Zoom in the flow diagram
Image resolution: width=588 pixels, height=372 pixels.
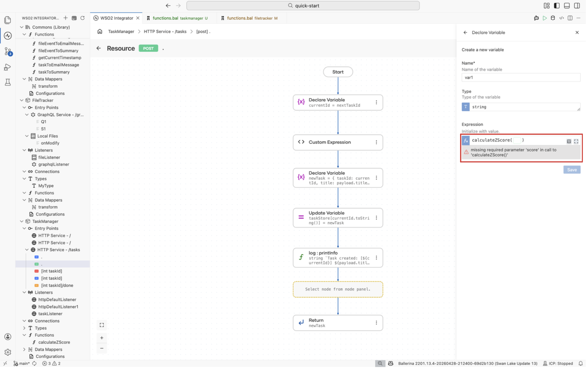pos(102,338)
